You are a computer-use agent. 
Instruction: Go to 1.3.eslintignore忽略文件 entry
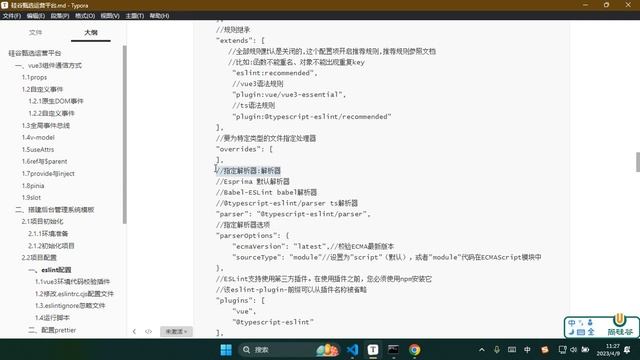pos(70,306)
